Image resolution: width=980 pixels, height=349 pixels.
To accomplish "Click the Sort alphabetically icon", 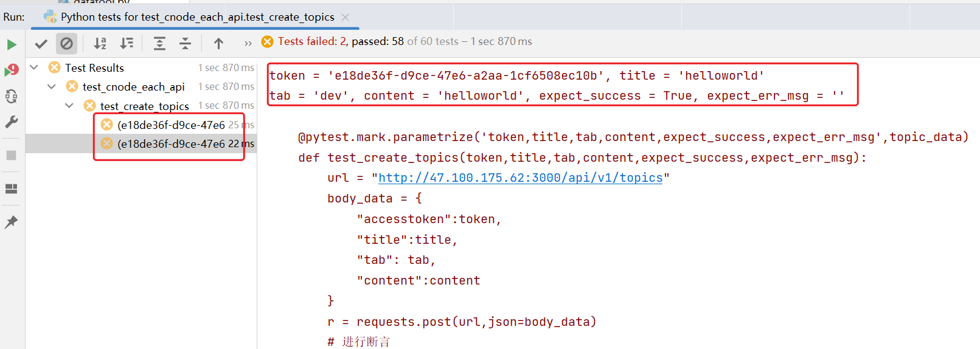I will pyautogui.click(x=100, y=43).
